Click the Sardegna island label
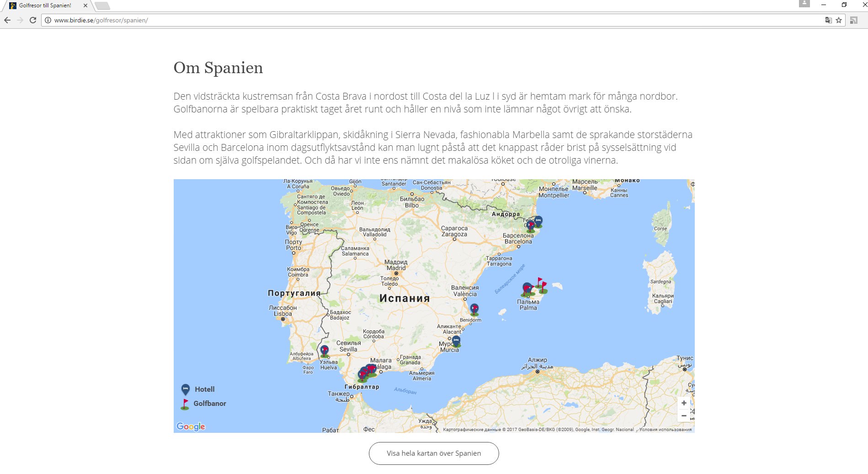 [661, 282]
